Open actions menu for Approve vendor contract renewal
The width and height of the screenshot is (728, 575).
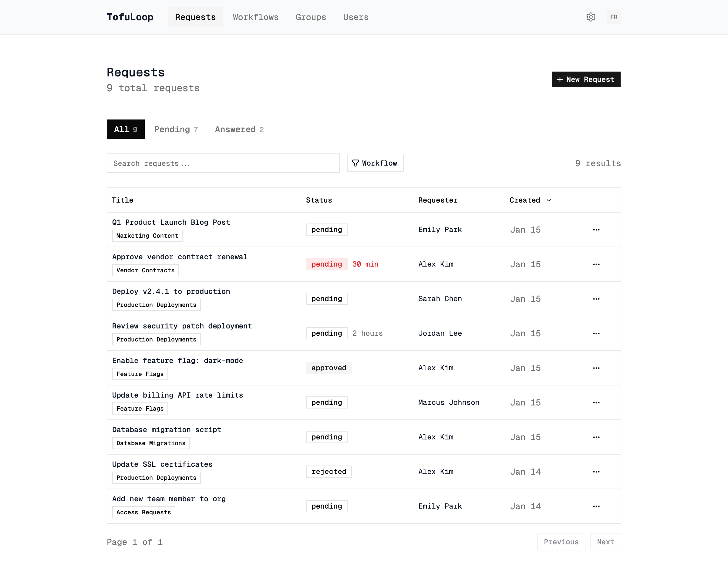point(596,264)
